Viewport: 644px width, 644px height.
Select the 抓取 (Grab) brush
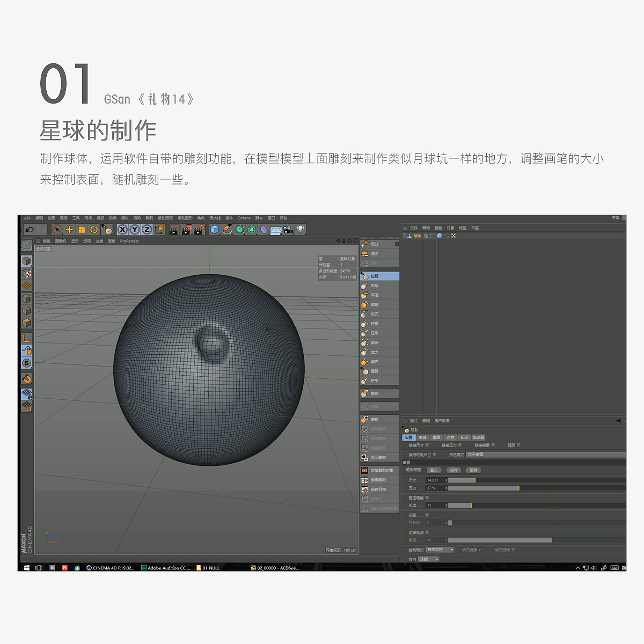click(380, 286)
